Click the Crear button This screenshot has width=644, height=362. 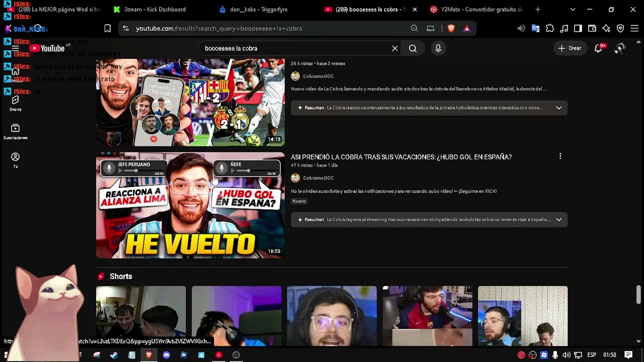tap(570, 48)
